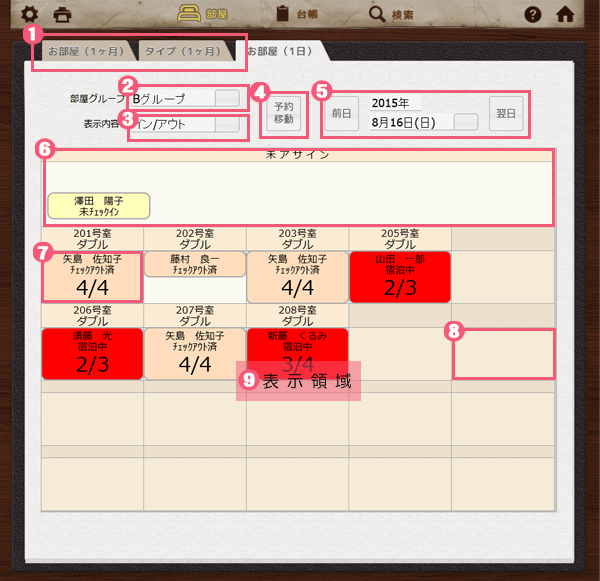Expand the 表示内容 dropdown

(x=229, y=124)
